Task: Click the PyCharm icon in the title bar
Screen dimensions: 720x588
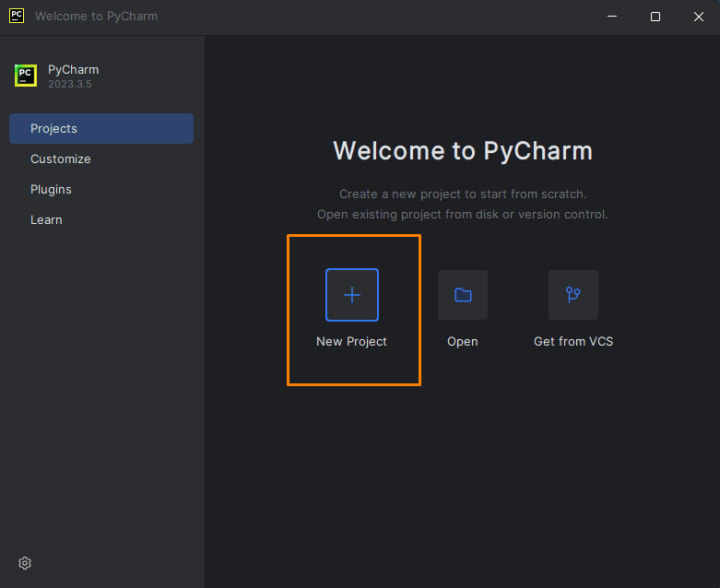Action: pyautogui.click(x=17, y=16)
